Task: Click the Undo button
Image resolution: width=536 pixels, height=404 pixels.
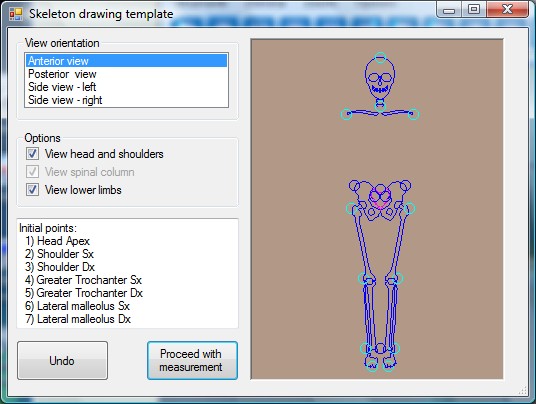Action: pos(62,361)
